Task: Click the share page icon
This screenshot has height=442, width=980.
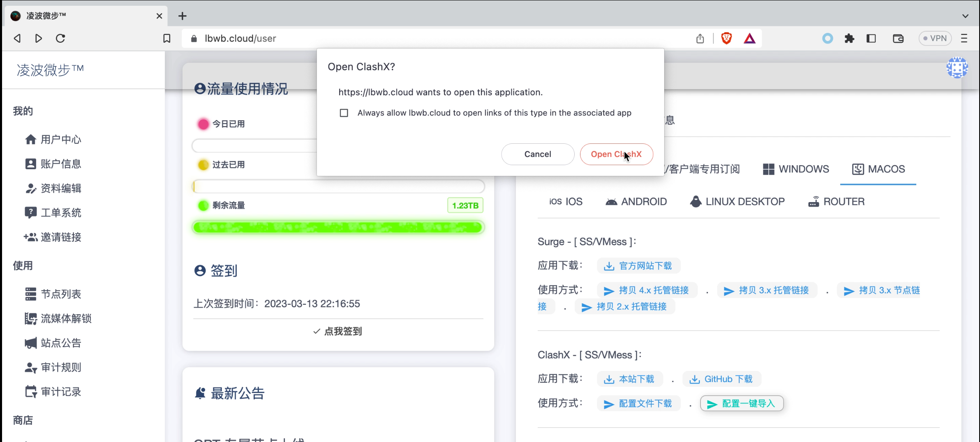Action: click(x=700, y=39)
